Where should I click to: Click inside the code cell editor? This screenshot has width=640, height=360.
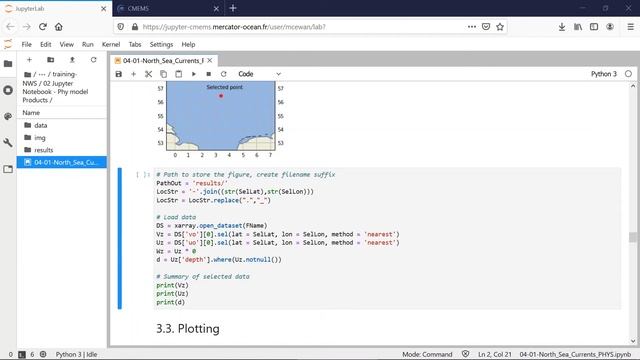point(387,238)
